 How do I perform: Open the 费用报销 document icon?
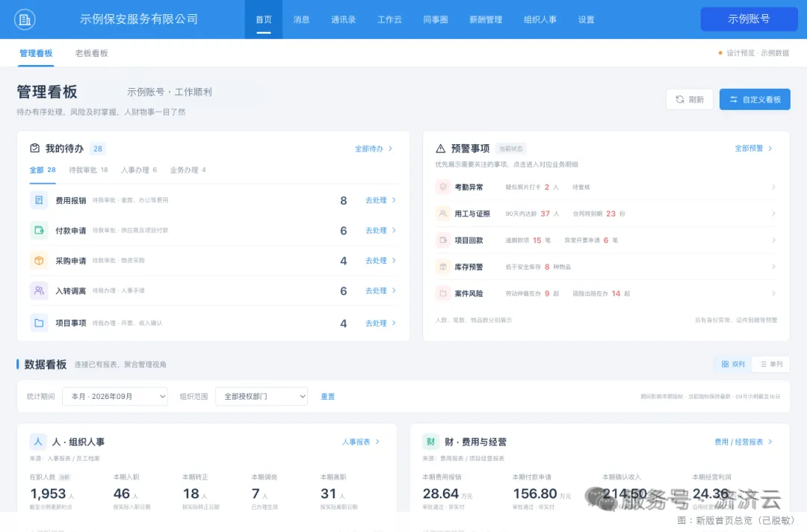(39, 200)
